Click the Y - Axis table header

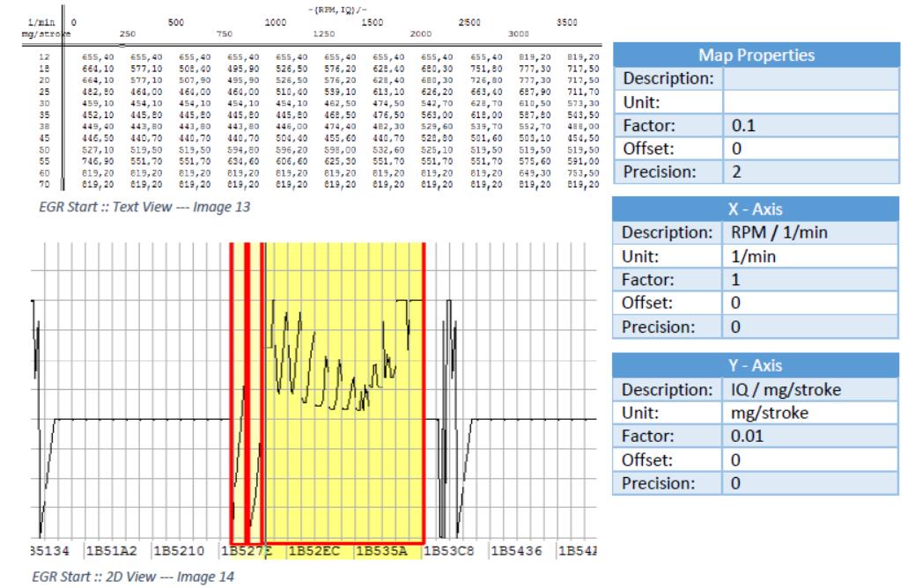coord(756,365)
